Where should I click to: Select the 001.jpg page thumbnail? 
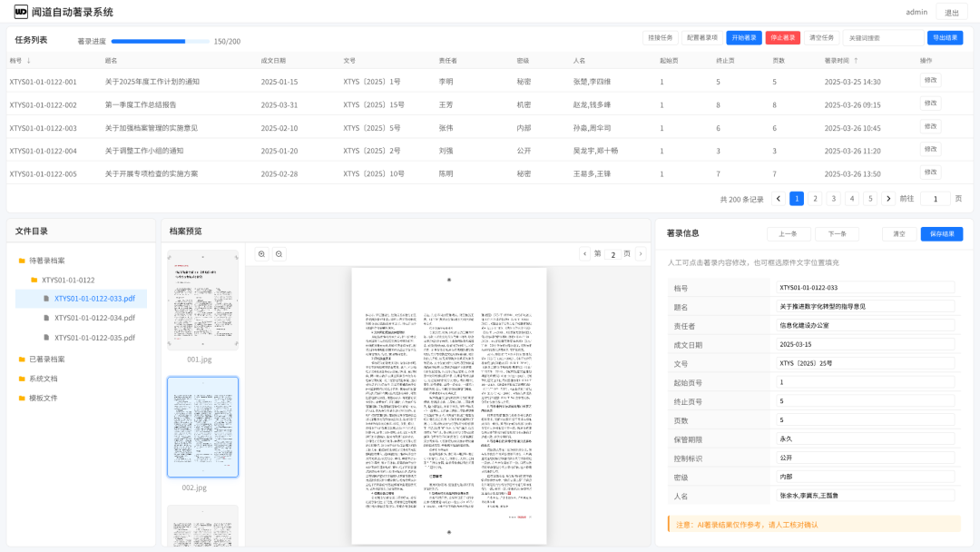coord(202,300)
